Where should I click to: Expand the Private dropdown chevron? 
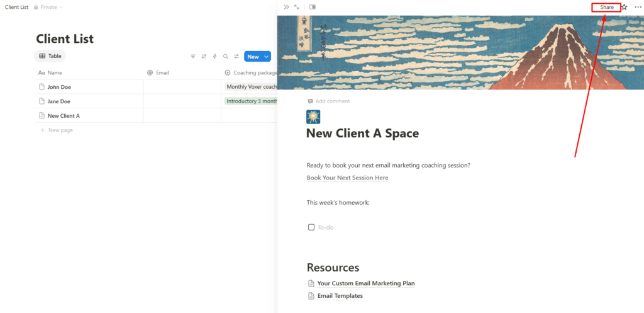61,8
